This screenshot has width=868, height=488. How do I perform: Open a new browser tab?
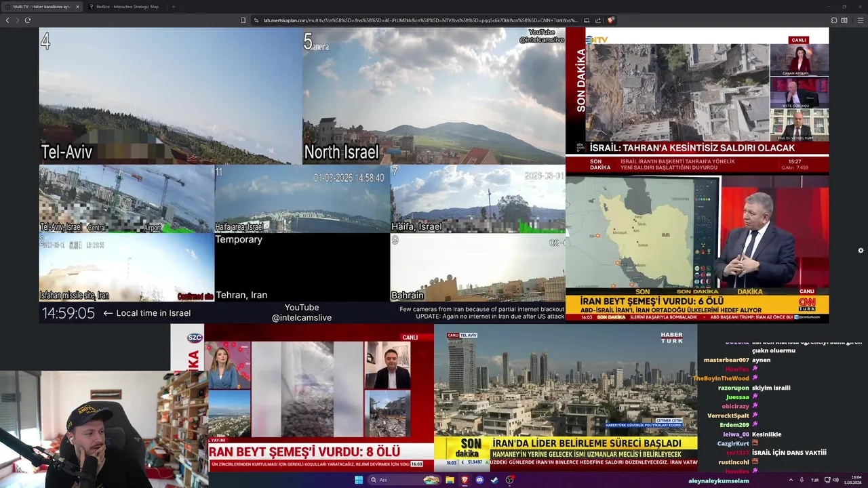(174, 7)
